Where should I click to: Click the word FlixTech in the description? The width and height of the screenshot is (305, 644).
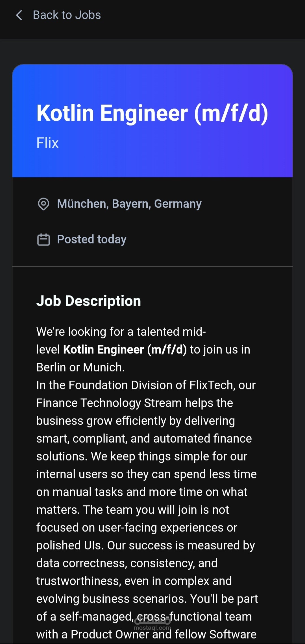(211, 385)
